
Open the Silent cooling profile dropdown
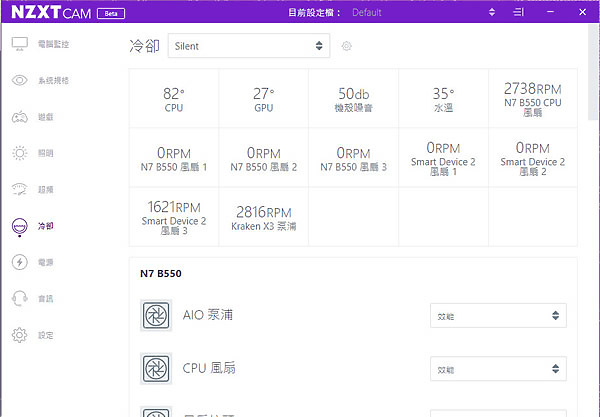pos(249,46)
